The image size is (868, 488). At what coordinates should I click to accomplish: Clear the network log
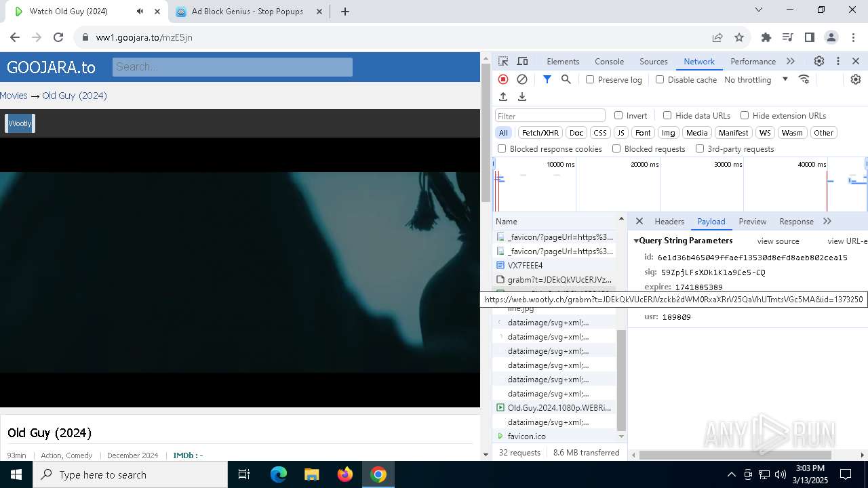coord(522,79)
